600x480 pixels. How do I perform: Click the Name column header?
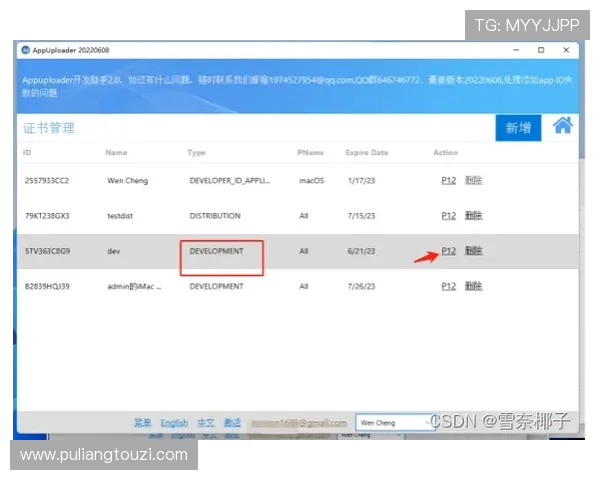click(116, 152)
